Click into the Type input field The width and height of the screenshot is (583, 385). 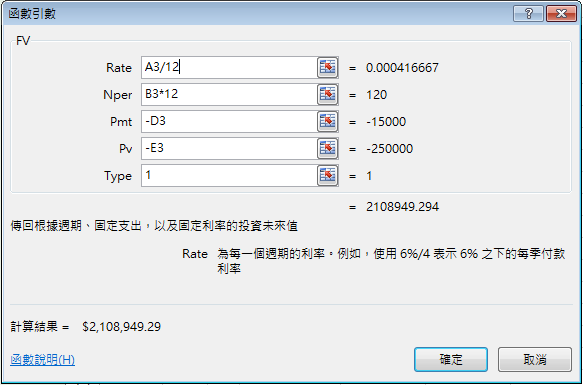(x=229, y=176)
